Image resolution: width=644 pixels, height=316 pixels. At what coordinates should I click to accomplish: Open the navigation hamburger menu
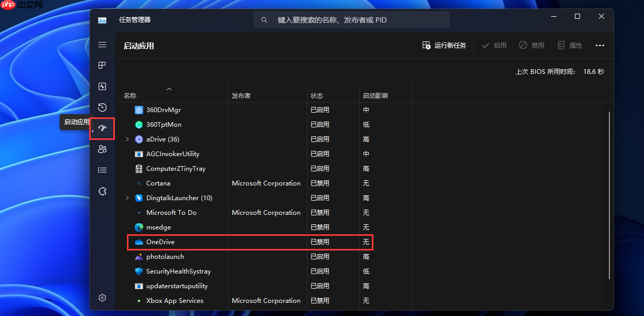(102, 45)
